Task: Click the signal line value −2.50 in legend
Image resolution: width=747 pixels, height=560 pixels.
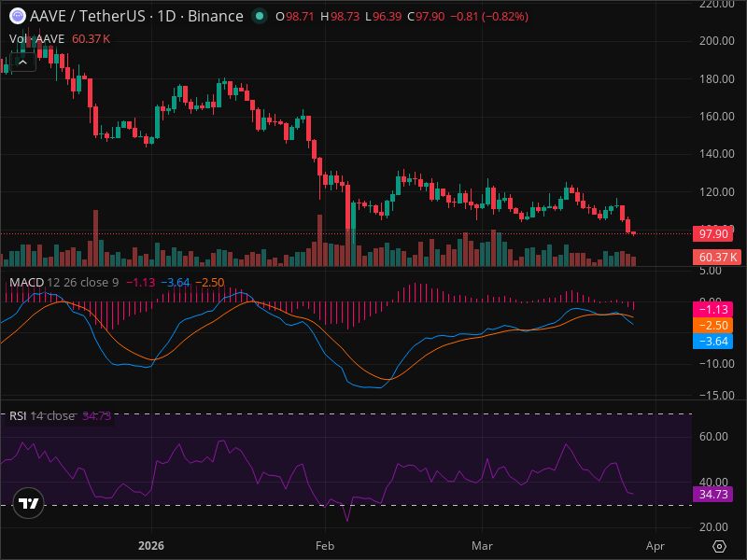Action: (210, 283)
